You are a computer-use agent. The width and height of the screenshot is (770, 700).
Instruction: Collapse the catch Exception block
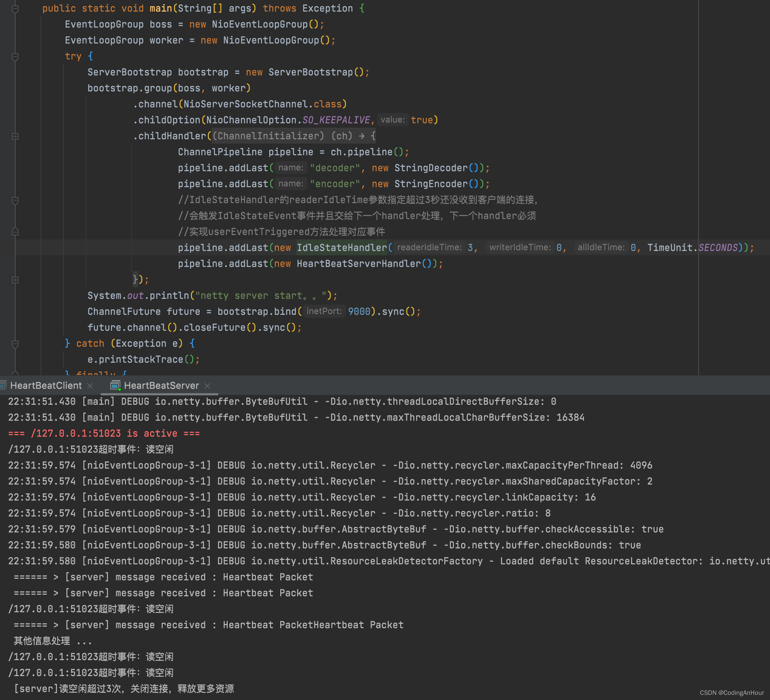tap(15, 344)
